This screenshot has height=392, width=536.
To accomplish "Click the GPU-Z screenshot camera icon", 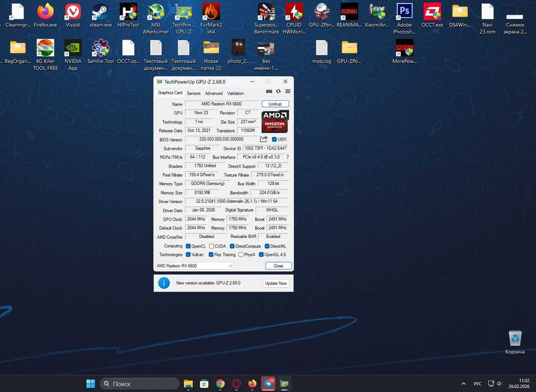I will [269, 91].
